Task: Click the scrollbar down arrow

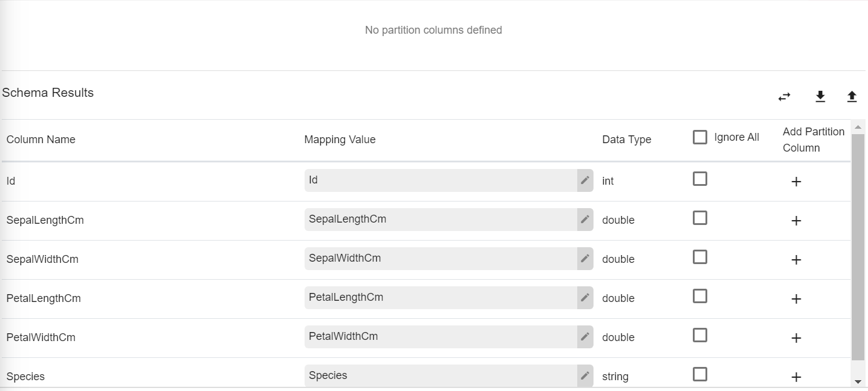Action: (858, 381)
